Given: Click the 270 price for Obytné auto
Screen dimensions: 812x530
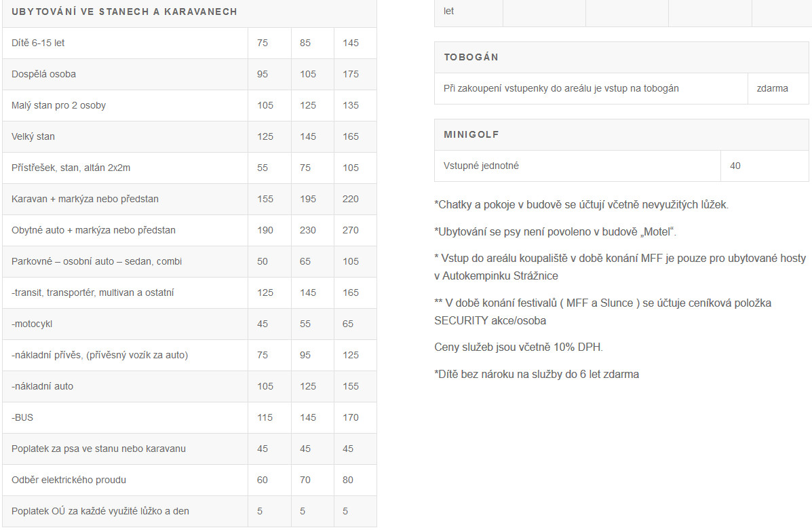Looking at the screenshot, I should pyautogui.click(x=351, y=230).
